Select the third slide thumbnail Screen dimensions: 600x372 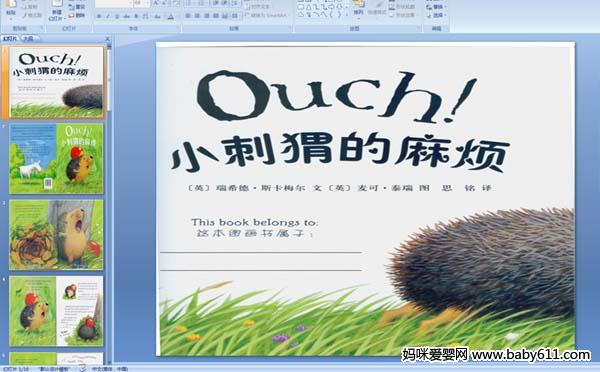(x=56, y=234)
